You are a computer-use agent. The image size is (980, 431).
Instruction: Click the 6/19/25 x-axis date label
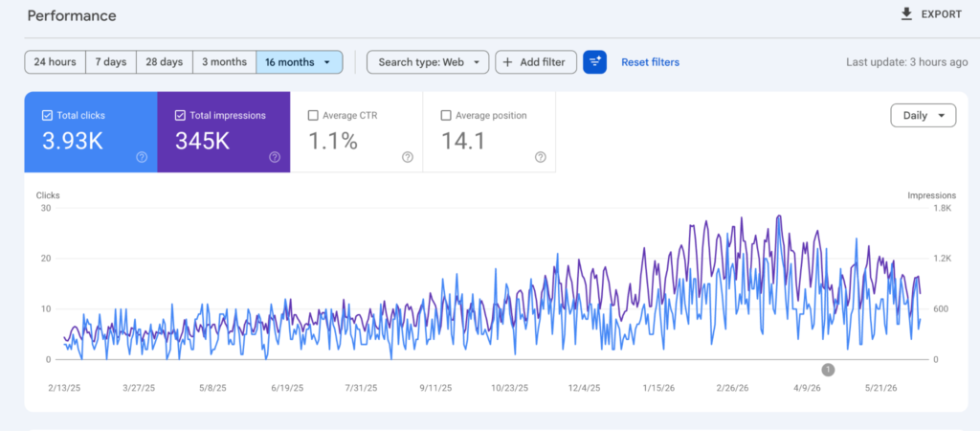coord(286,388)
